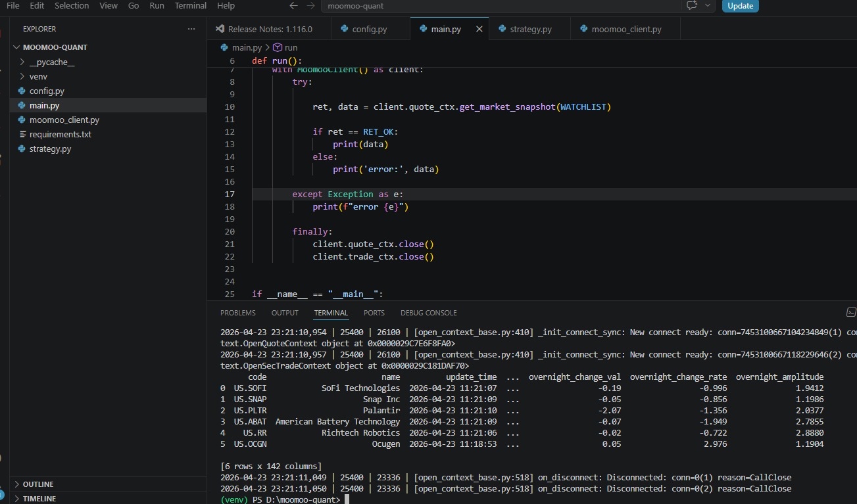Expand the OUTLINE section
The width and height of the screenshot is (857, 504).
(38, 484)
